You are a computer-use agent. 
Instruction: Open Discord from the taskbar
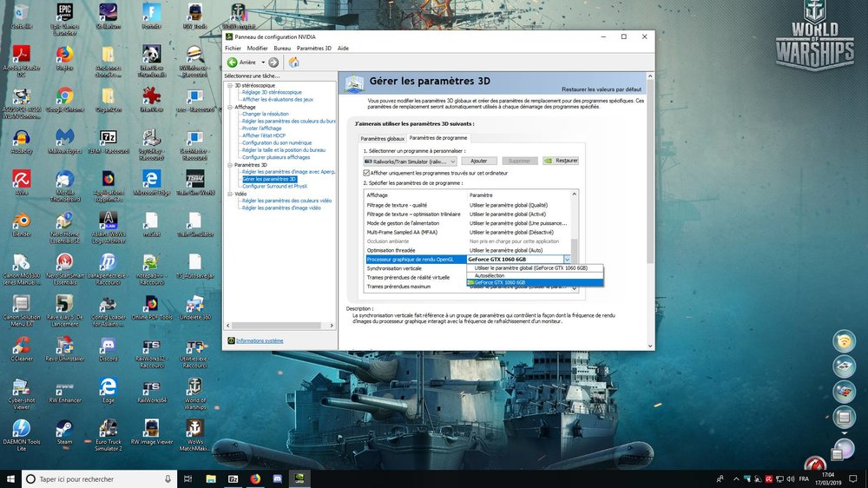[278, 478]
